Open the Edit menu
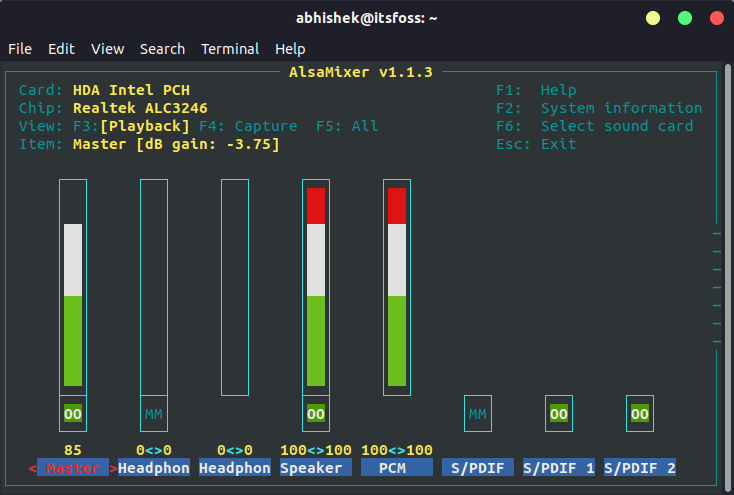Viewport: 734px width, 495px height. click(61, 49)
